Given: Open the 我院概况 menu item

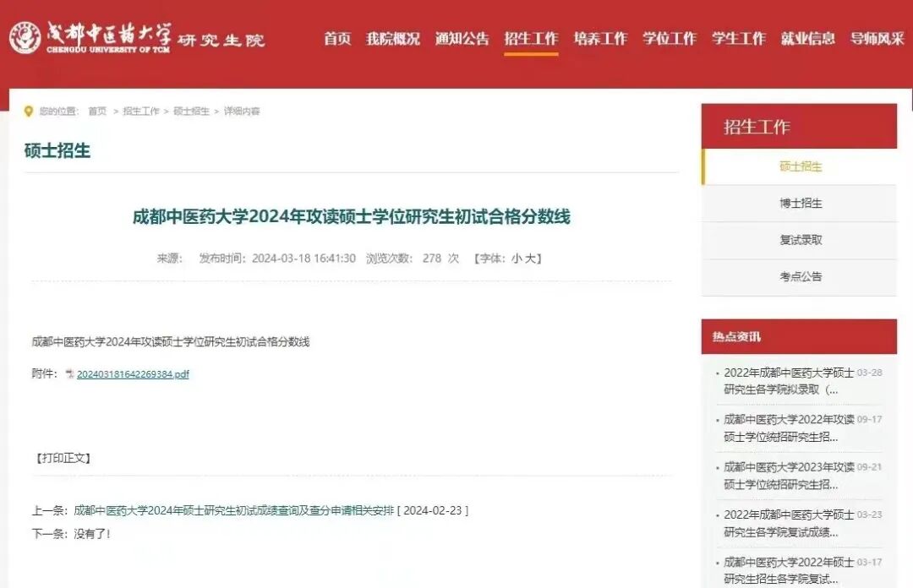Looking at the screenshot, I should tap(392, 38).
